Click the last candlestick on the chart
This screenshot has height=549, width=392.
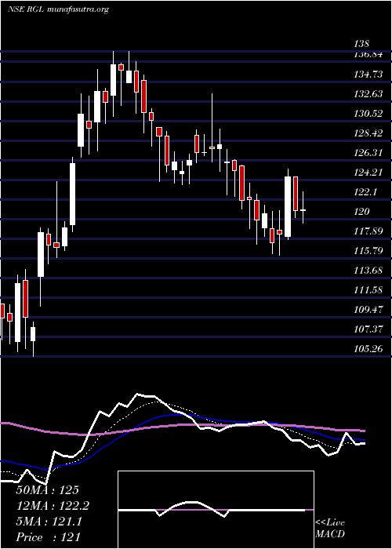[x=303, y=207]
